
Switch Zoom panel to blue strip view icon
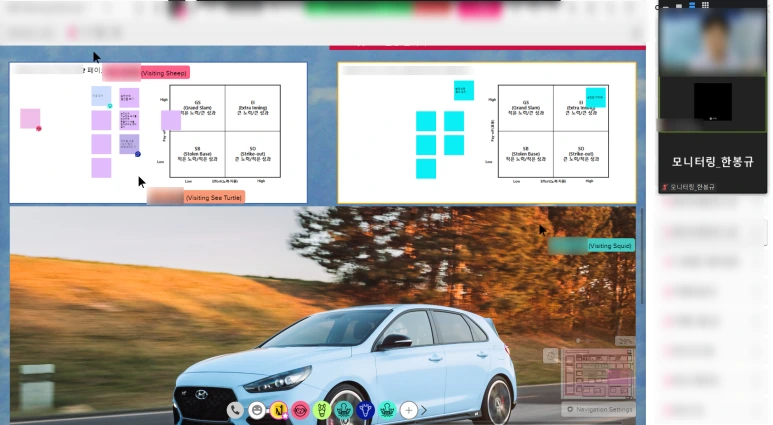click(x=692, y=5)
